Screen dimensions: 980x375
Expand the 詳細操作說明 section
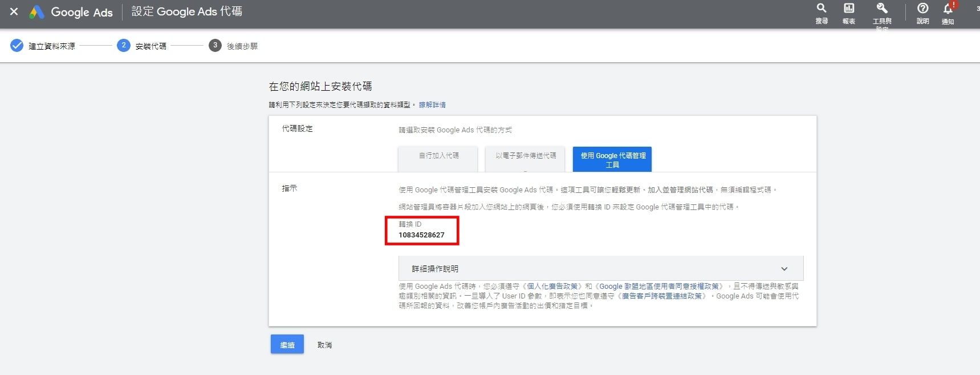click(x=601, y=268)
